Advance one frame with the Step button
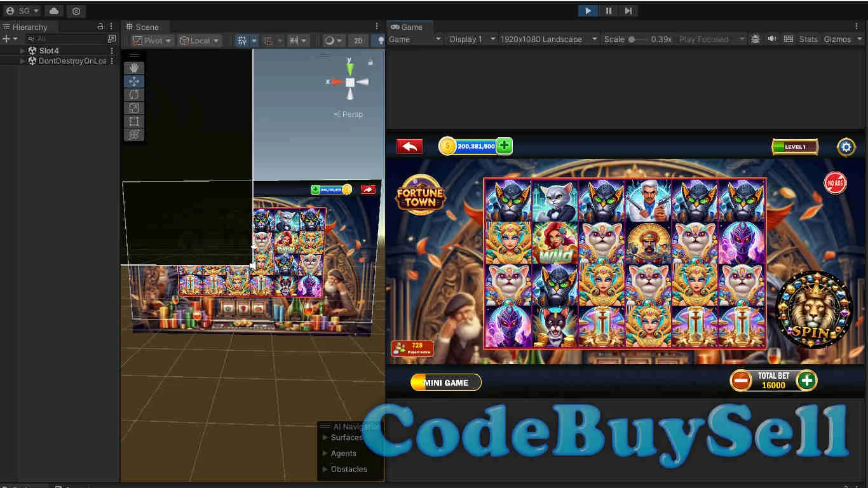This screenshot has height=488, width=868. 628,11
